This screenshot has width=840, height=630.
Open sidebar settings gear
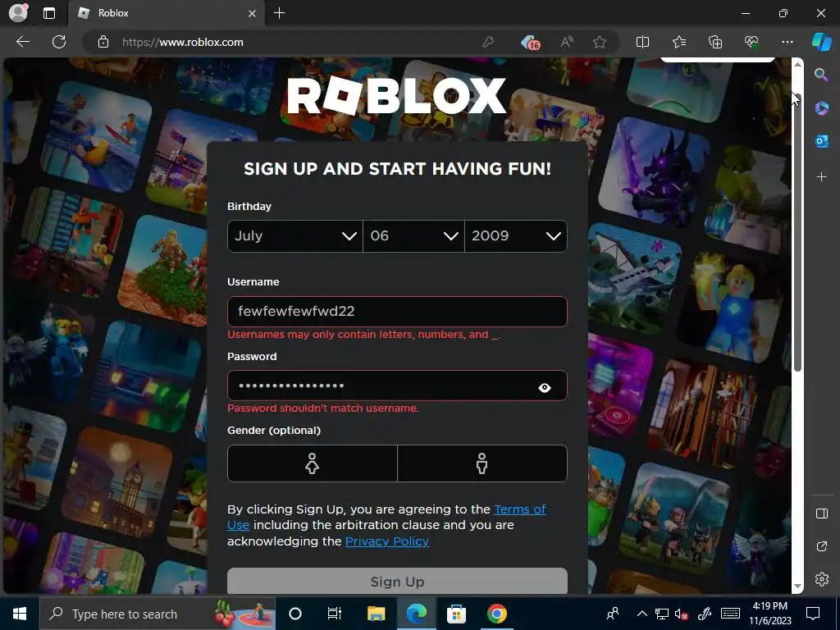[821, 579]
